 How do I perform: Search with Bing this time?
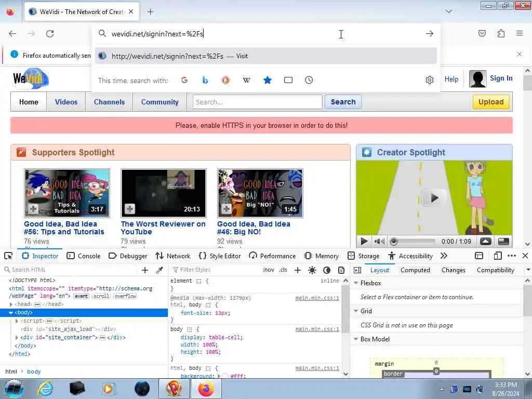(205, 80)
